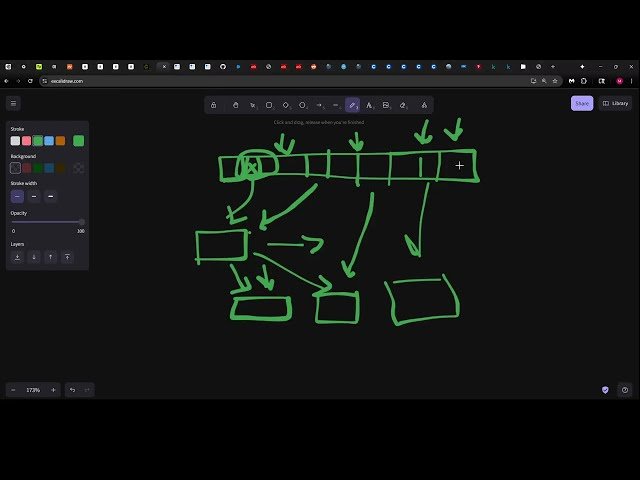Select the Diamond shape tool
Image resolution: width=640 pixels, height=480 pixels.
286,104
